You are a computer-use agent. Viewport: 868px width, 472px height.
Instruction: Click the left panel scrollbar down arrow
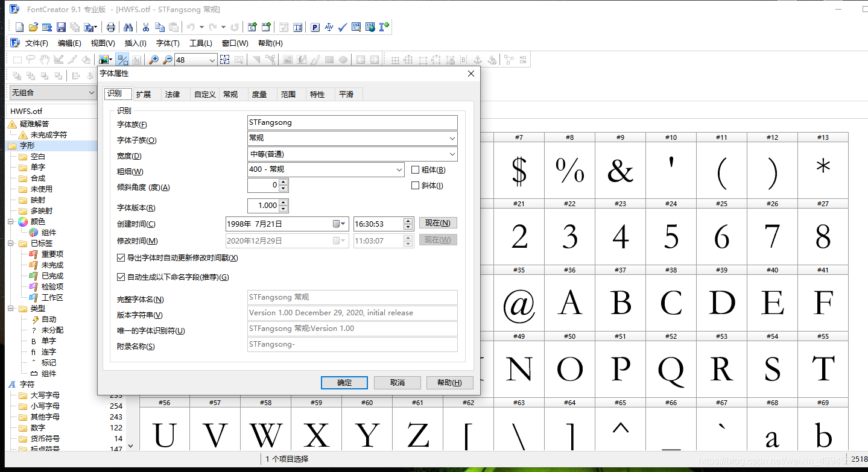pyautogui.click(x=131, y=446)
